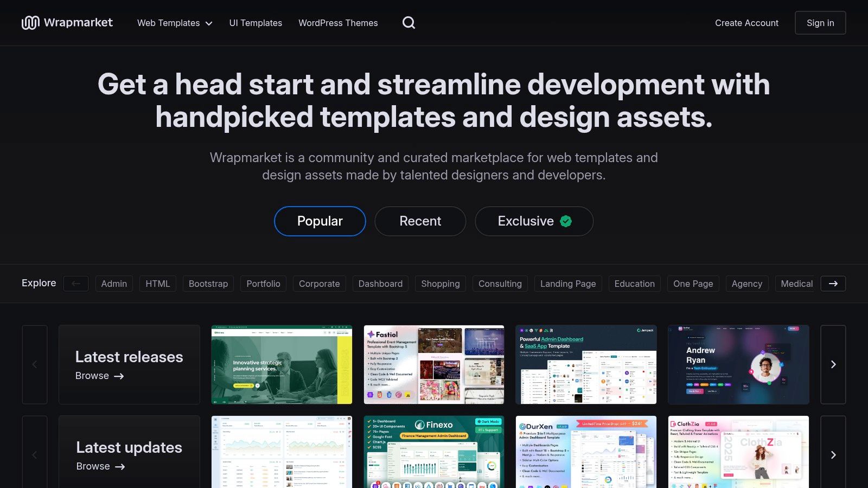The width and height of the screenshot is (868, 488).
Task: Click the left arrow in the Explore bar
Action: [76, 284]
